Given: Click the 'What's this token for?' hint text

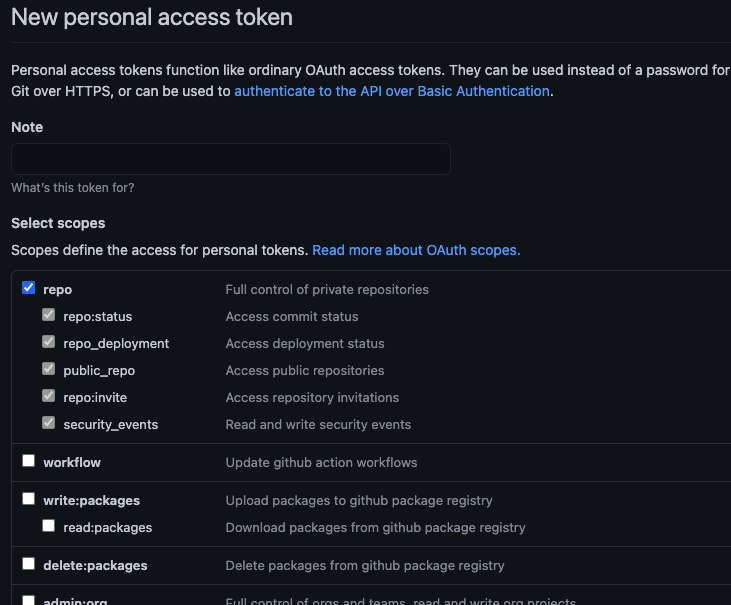Looking at the screenshot, I should tap(72, 188).
